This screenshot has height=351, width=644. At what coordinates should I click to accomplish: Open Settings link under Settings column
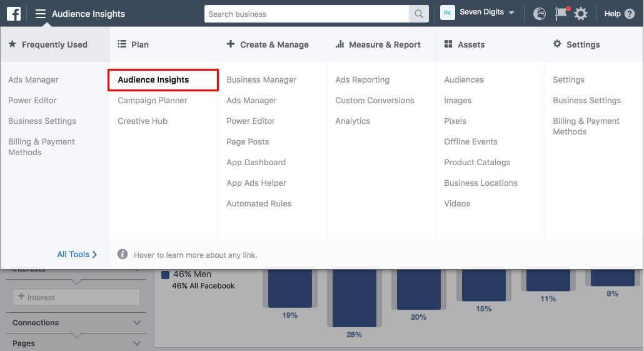(568, 79)
